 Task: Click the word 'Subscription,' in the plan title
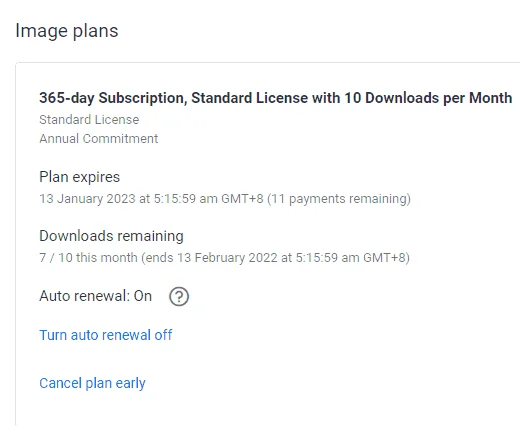click(143, 98)
